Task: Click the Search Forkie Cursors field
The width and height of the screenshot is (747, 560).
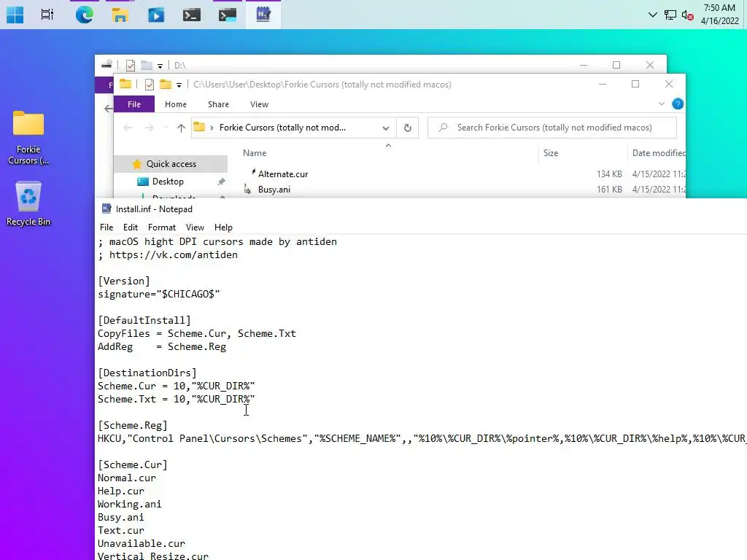Action: [551, 128]
